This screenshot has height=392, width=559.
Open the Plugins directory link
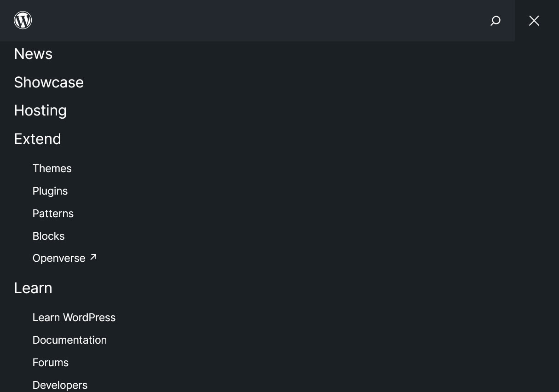click(x=50, y=191)
